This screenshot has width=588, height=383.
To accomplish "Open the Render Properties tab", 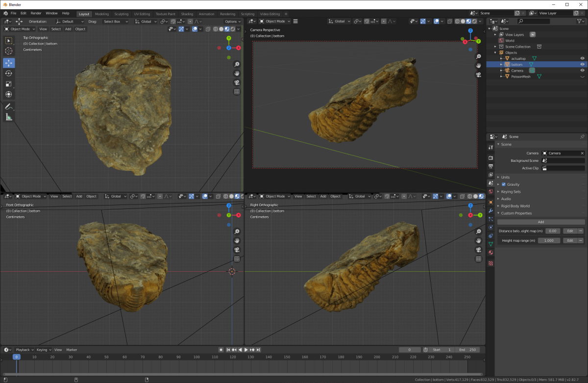I will pyautogui.click(x=490, y=158).
